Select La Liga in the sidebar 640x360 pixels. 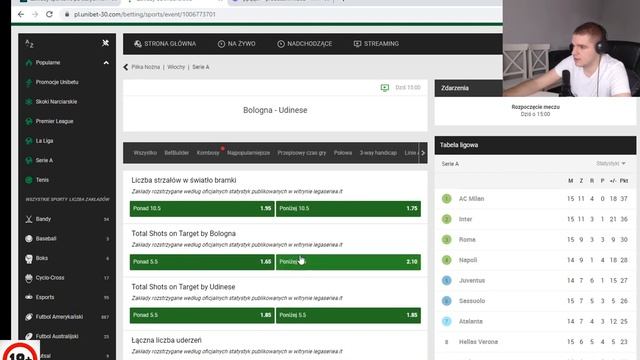pos(44,141)
